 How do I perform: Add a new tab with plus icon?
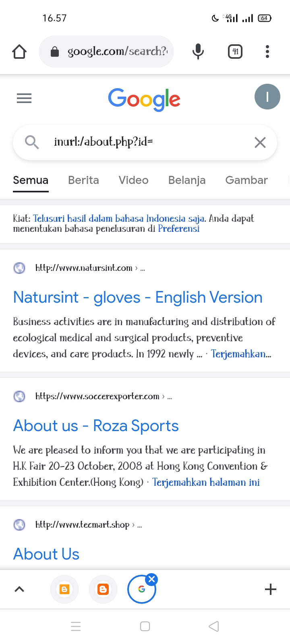[271, 589]
